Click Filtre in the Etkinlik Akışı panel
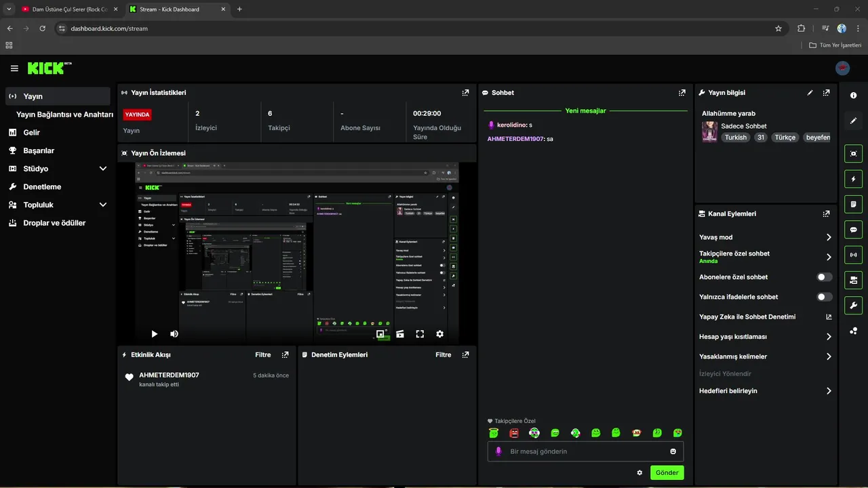 [263, 354]
